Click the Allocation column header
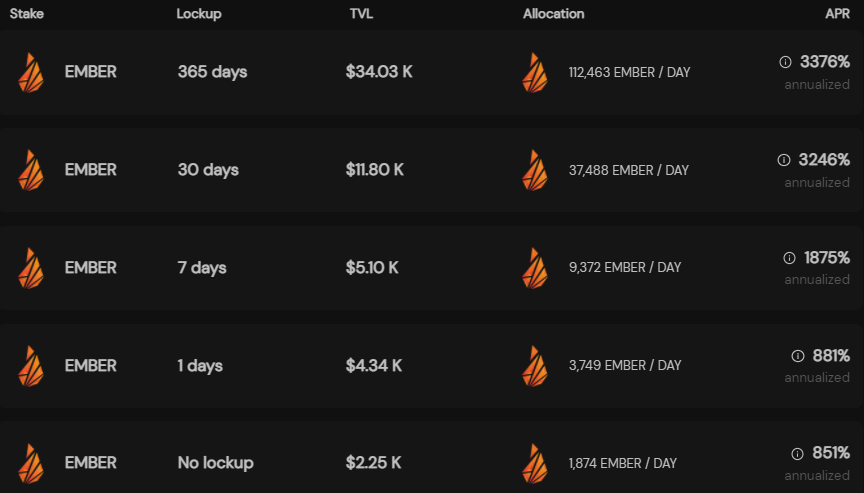The height and width of the screenshot is (493, 864). pos(553,14)
